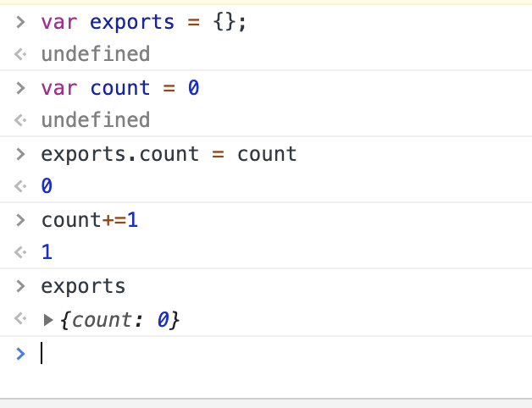532x408 pixels.
Task: Click the blue active prompt chevron
Action: (21, 353)
